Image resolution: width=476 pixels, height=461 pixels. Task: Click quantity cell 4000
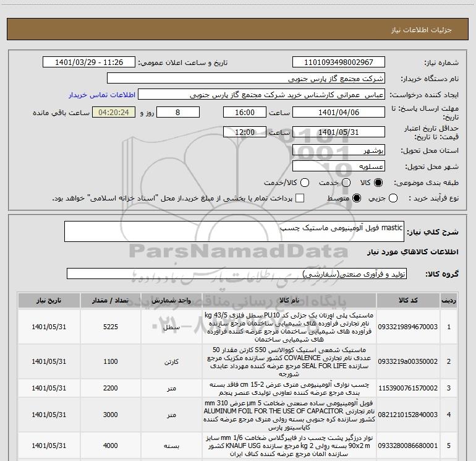point(111,446)
